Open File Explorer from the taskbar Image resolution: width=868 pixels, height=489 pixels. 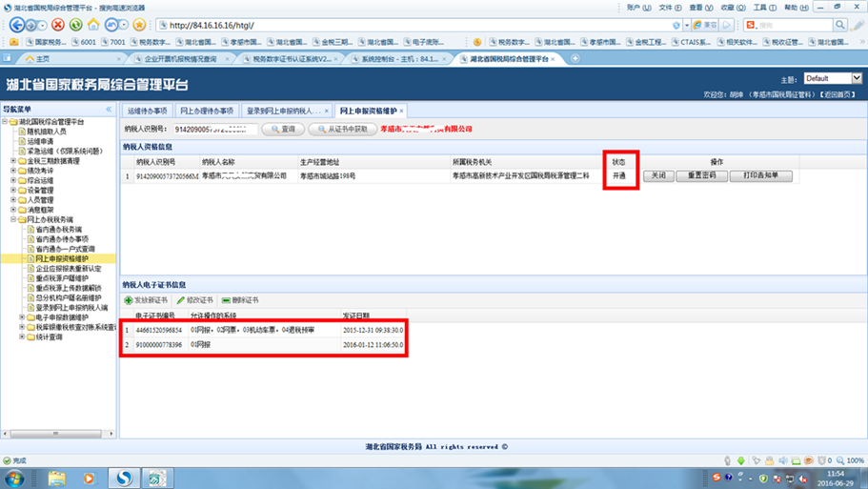pos(56,478)
